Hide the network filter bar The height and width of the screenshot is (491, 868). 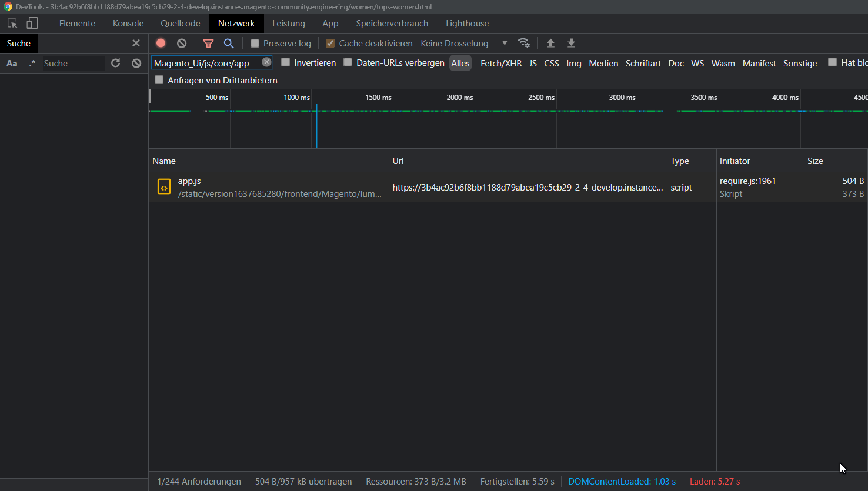click(208, 43)
